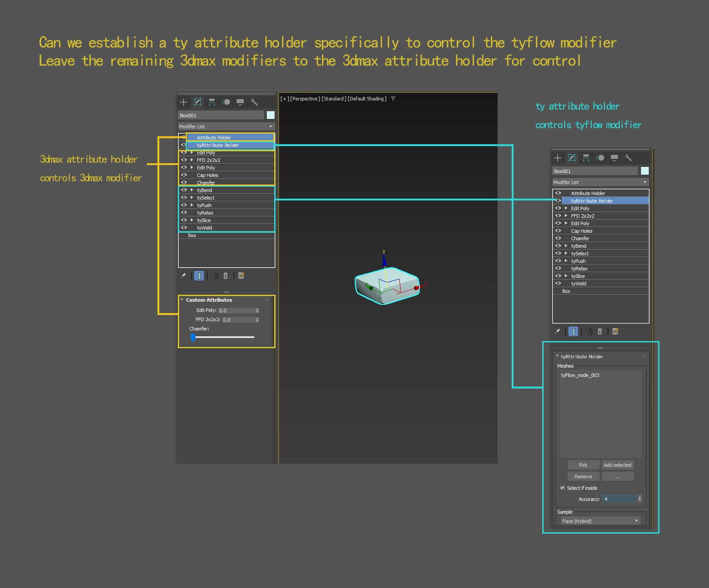Open the Modify tab in right command panel
The image size is (709, 588).
click(572, 158)
